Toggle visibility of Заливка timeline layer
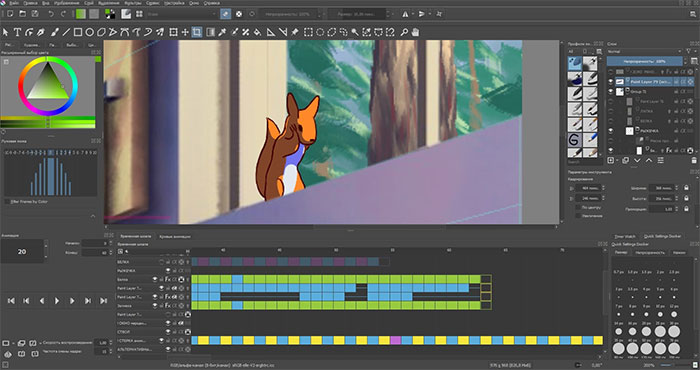 tap(154, 306)
